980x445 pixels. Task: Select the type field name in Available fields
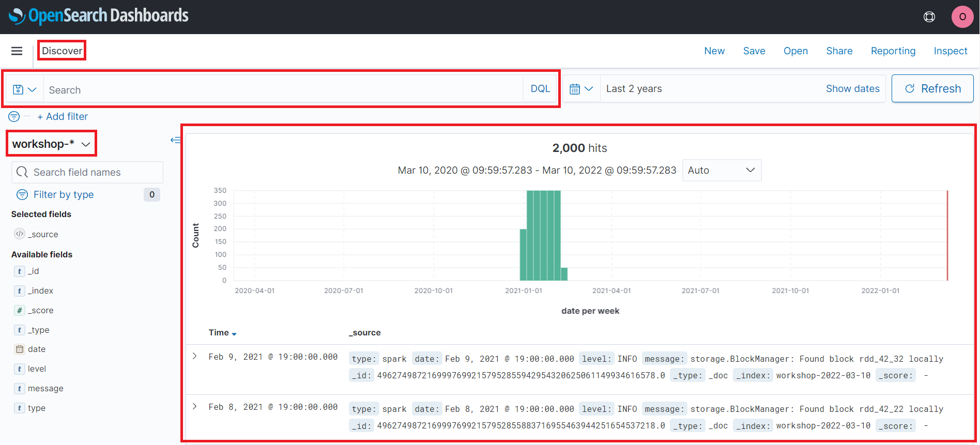(x=37, y=408)
